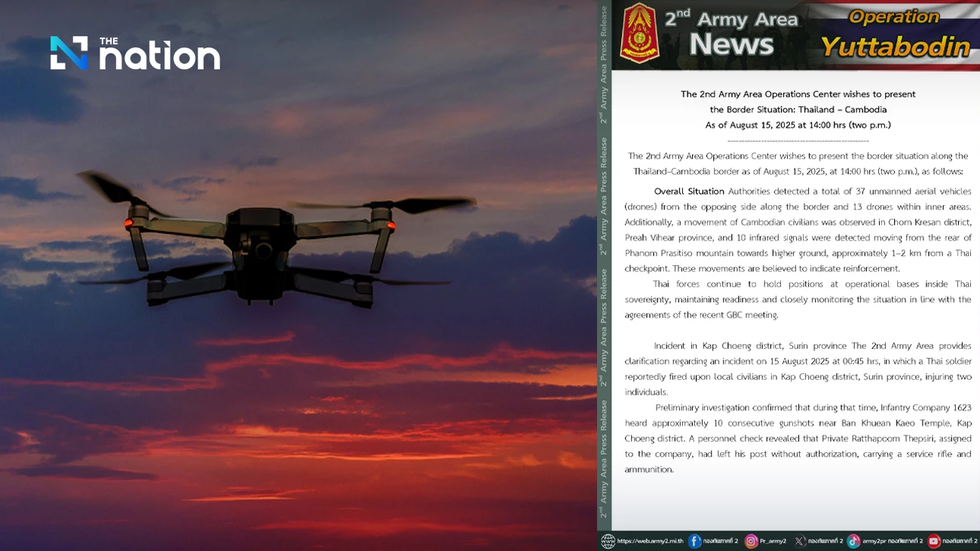Click the drone in the photo

click(260, 241)
